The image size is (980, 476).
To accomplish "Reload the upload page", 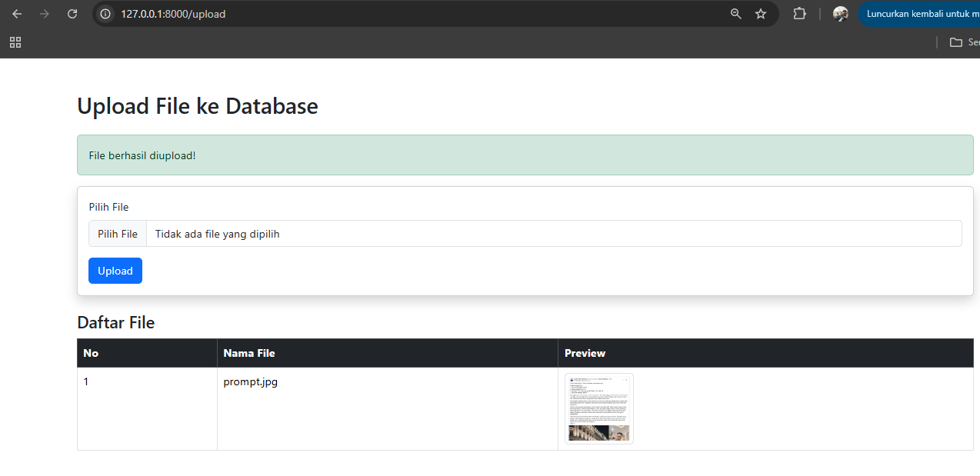I will coord(72,14).
